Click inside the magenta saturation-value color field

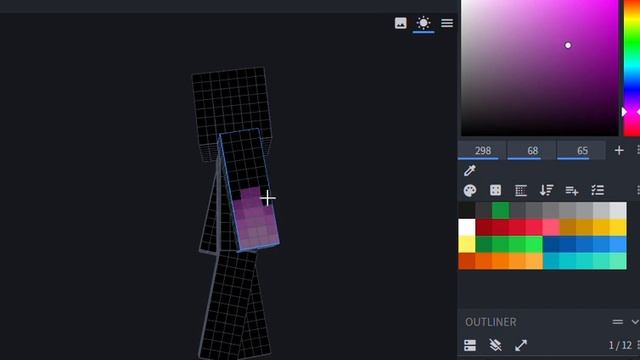click(540, 68)
